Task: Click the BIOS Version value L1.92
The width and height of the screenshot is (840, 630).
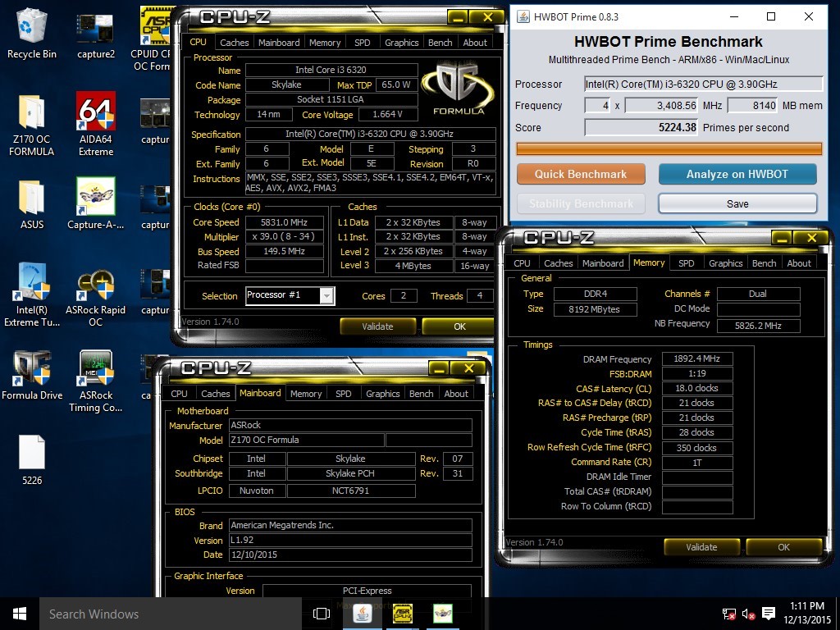Action: [350, 540]
